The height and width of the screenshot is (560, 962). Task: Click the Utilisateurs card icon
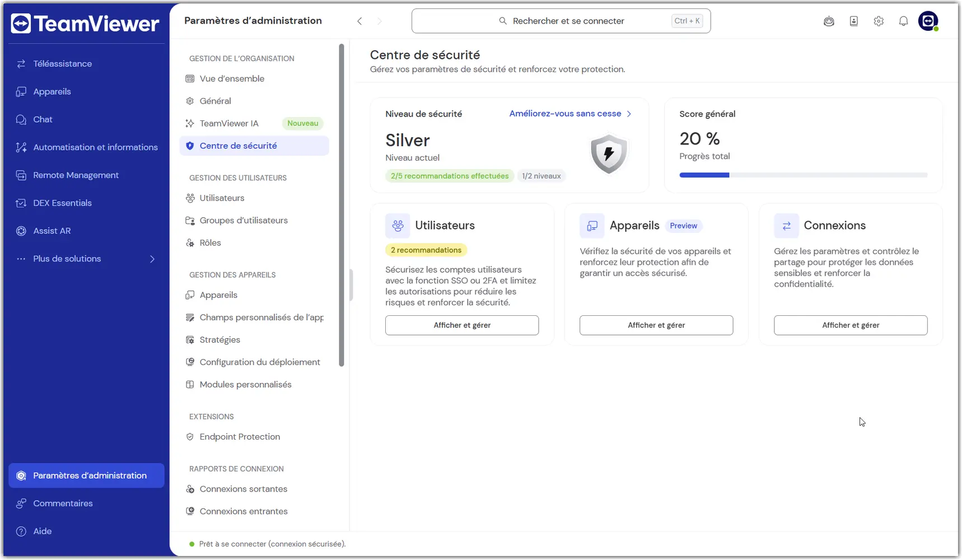pos(398,226)
